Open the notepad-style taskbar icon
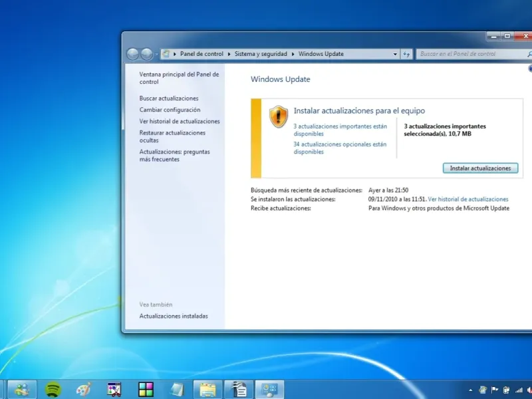 [177, 390]
